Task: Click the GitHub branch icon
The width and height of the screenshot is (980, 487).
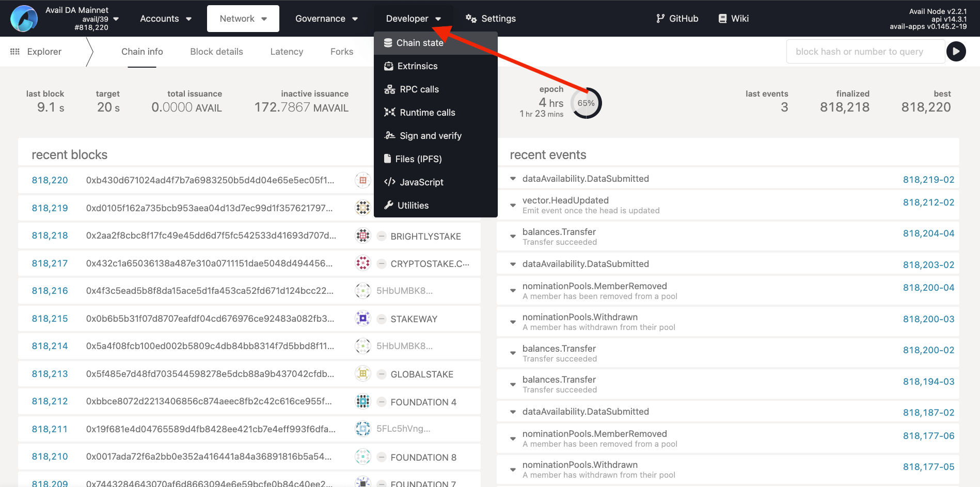Action: (x=660, y=19)
